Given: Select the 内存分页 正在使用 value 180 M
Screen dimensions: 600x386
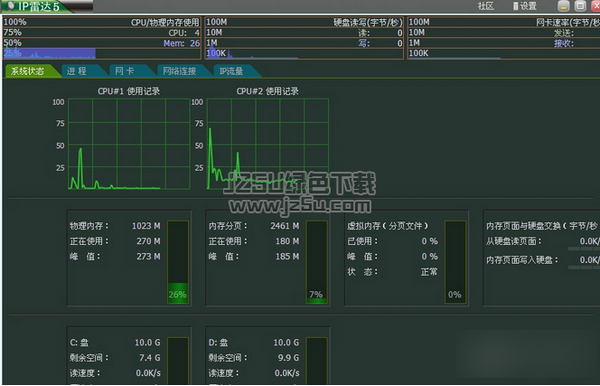Looking at the screenshot, I should click(287, 241).
